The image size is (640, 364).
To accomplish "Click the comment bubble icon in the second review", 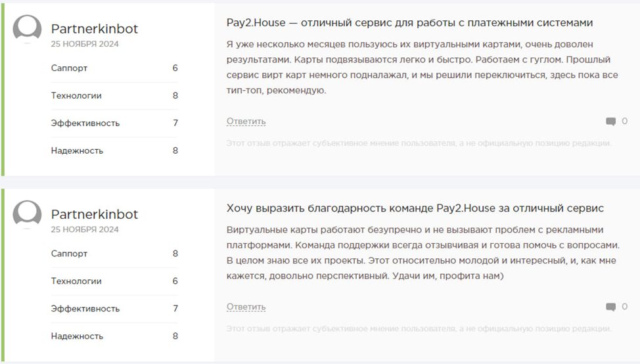I will coord(610,307).
